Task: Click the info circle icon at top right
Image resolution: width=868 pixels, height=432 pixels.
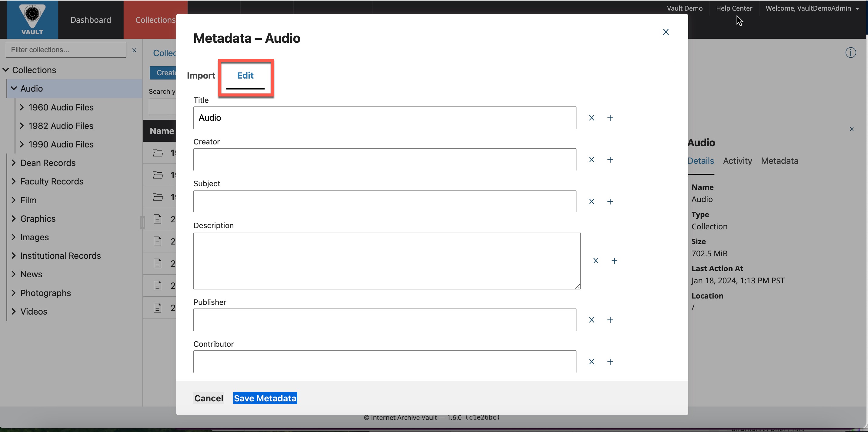Action: (x=850, y=52)
